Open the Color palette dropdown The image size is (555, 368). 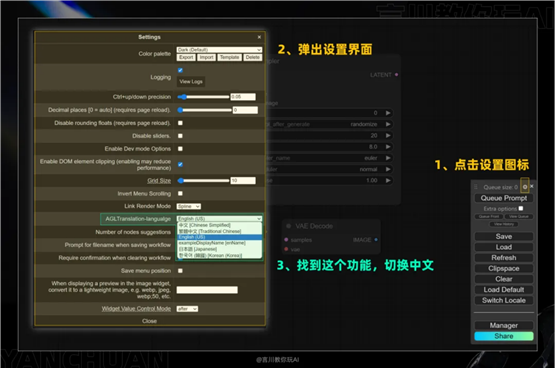tap(219, 50)
